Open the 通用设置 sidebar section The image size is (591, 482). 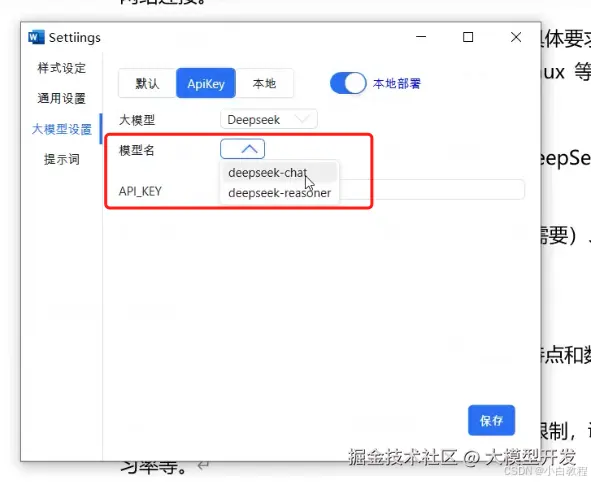pos(61,98)
